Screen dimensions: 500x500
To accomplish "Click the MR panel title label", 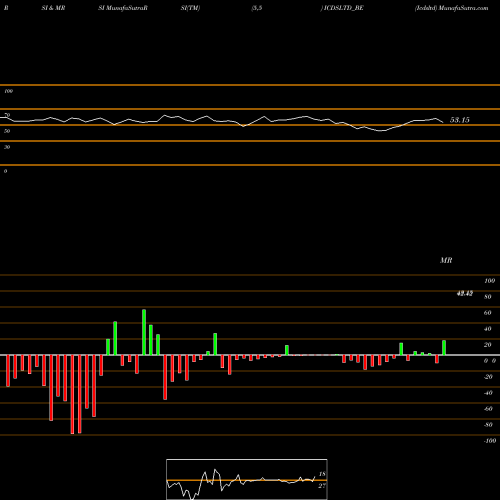I will 446,260.
